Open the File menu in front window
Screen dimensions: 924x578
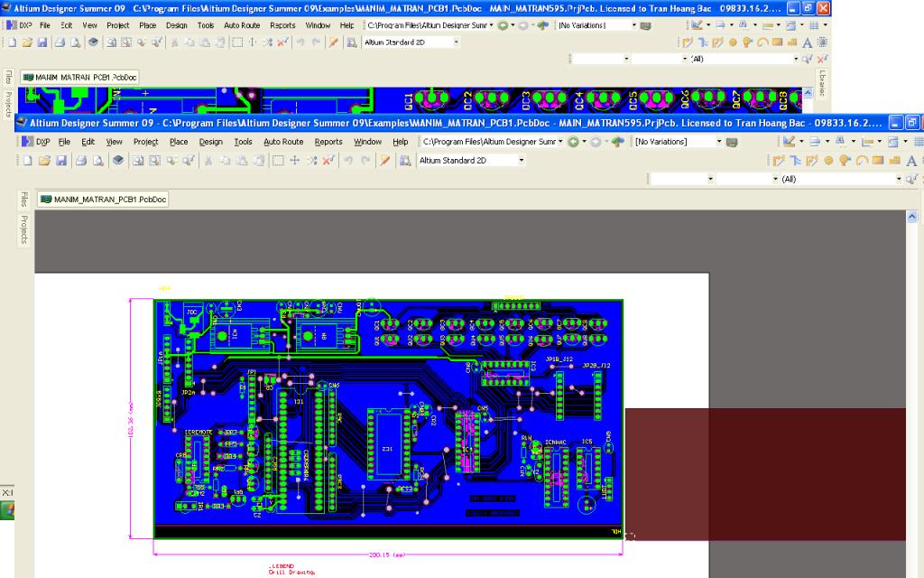64,142
